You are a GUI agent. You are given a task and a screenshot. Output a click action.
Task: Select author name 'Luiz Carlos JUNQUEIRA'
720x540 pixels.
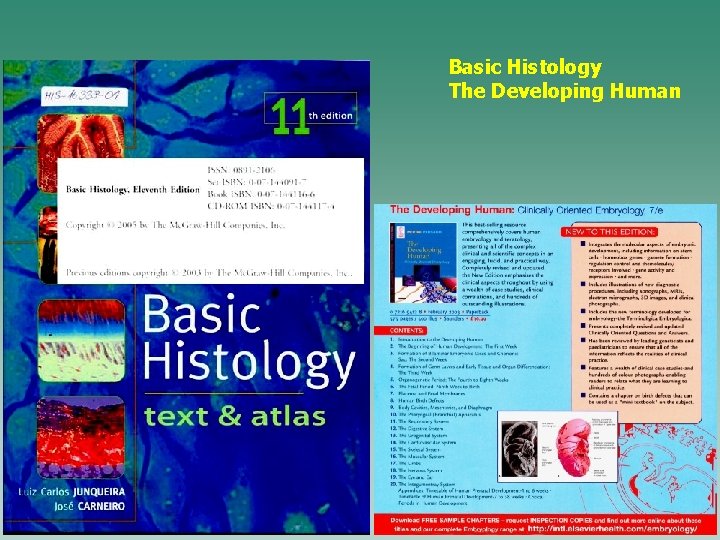(72, 491)
